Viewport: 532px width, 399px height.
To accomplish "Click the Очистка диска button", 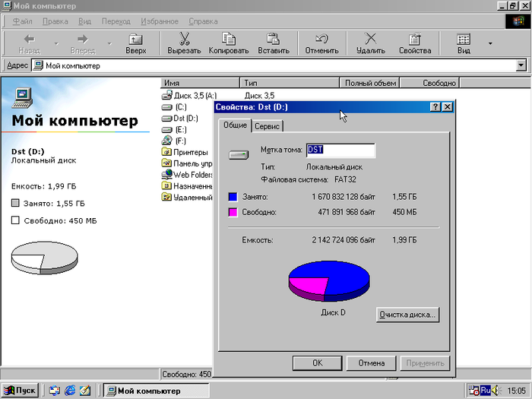I will [x=408, y=314].
